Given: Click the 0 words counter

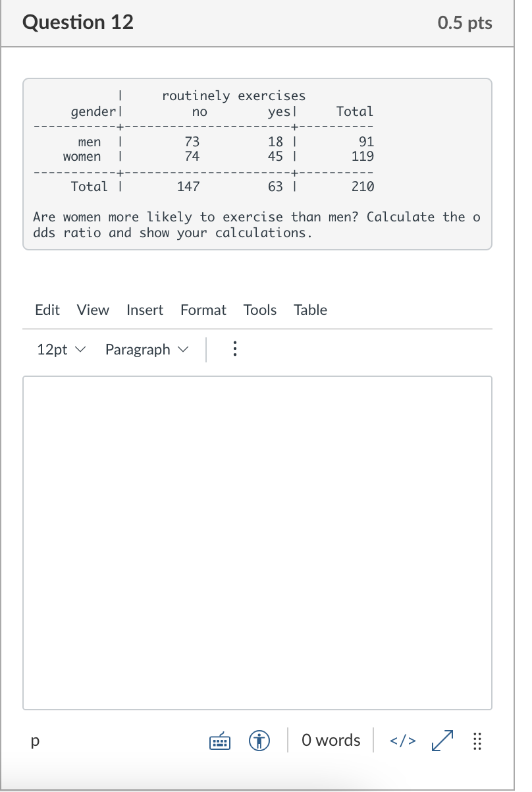Looking at the screenshot, I should coord(331,740).
